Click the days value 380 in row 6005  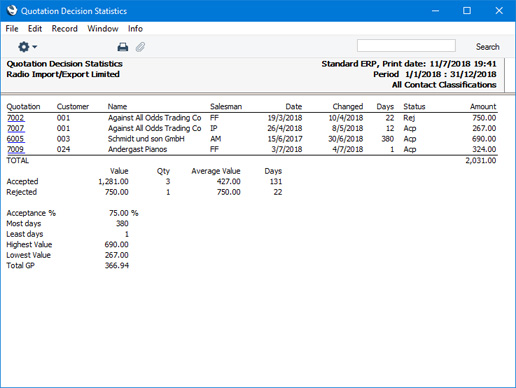(x=388, y=139)
